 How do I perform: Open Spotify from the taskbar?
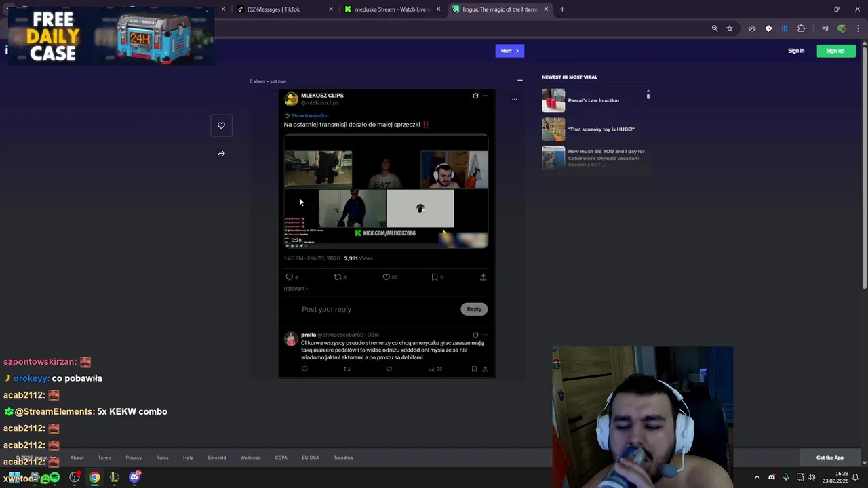coord(54,478)
